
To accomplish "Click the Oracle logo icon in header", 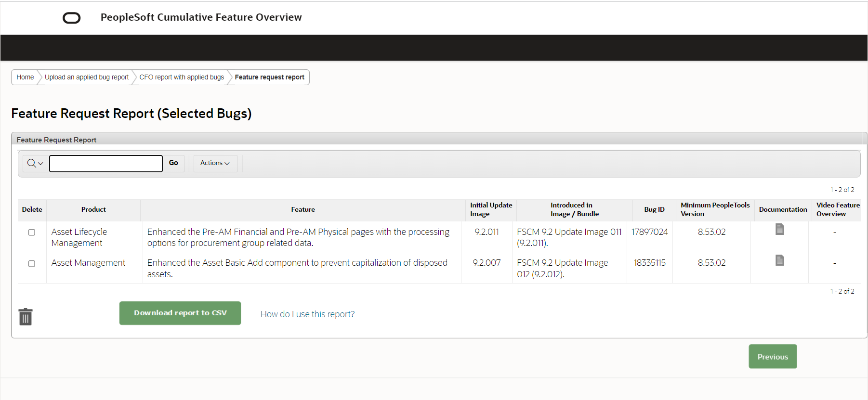I will (72, 18).
